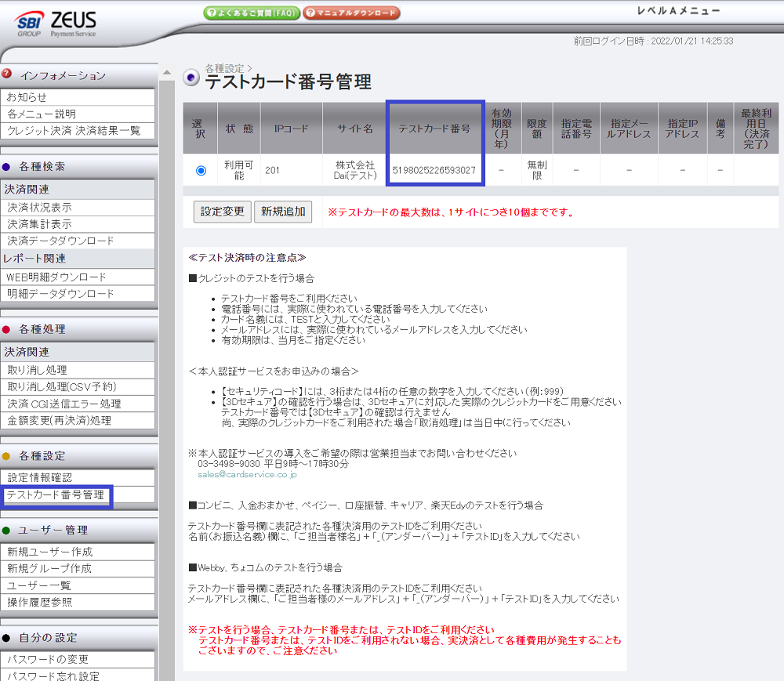Click the 最終利用日(決済完了) column header
784x681 pixels.
(x=756, y=129)
